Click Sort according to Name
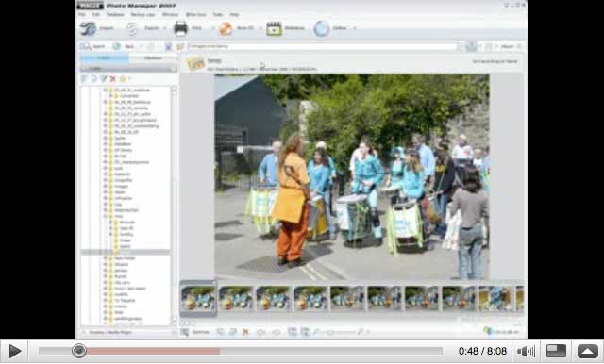The height and width of the screenshot is (364, 604). pos(495,61)
